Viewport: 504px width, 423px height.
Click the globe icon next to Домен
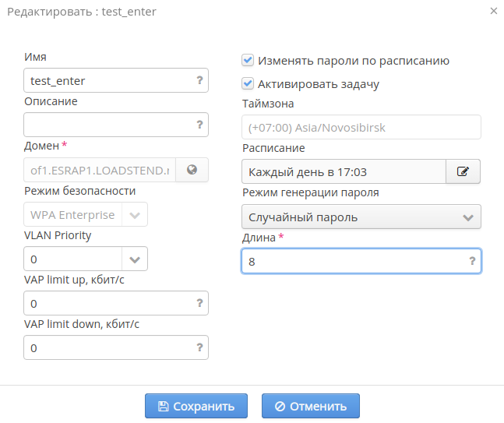pos(192,170)
